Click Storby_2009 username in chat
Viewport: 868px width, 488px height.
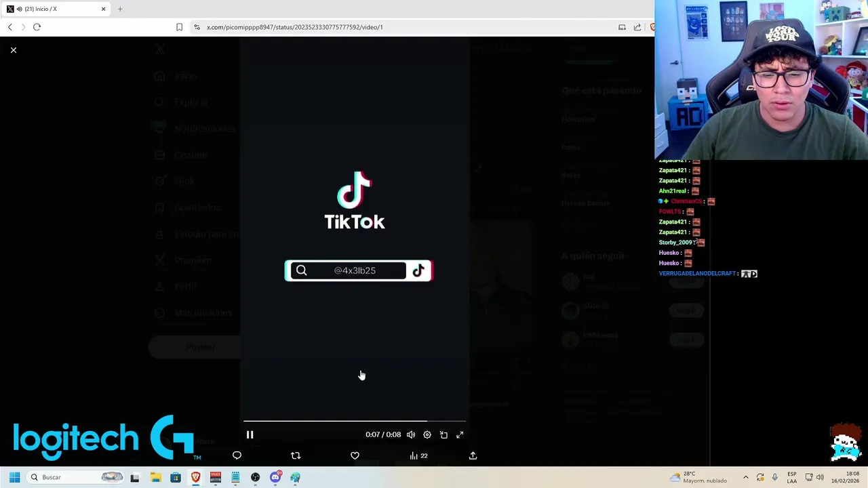675,243
